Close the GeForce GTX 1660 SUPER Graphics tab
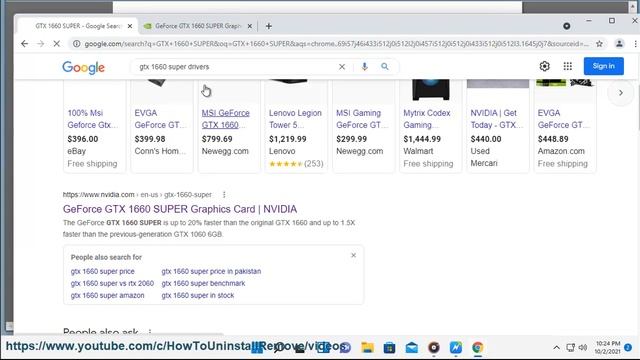Image resolution: width=640 pixels, height=360 pixels. coord(250,26)
